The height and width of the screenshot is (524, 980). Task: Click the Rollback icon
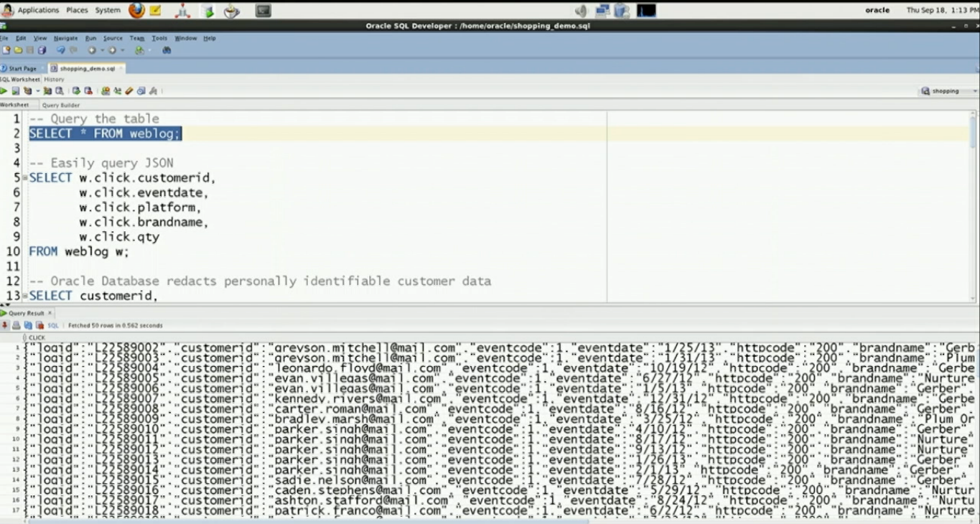pos(88,90)
